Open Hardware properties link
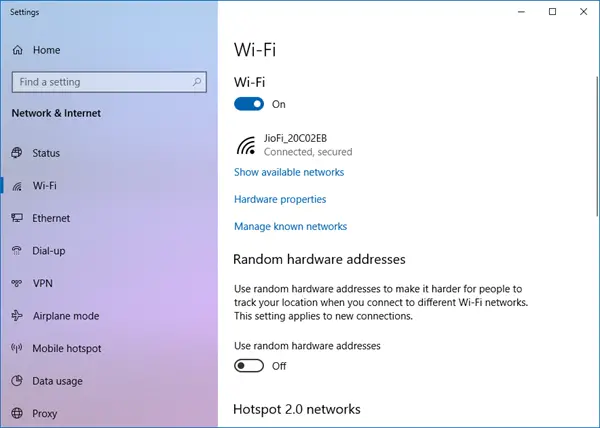This screenshot has height=428, width=600. pyautogui.click(x=280, y=199)
